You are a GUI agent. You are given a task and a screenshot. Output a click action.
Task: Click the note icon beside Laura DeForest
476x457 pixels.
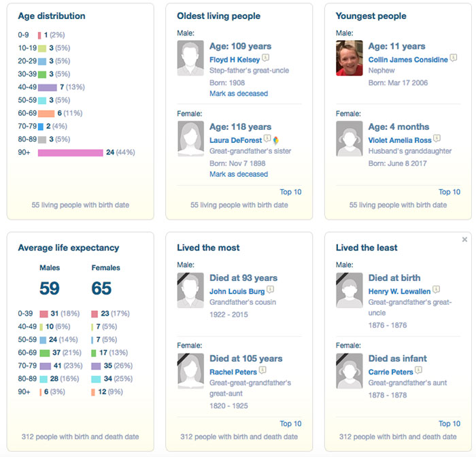[267, 138]
